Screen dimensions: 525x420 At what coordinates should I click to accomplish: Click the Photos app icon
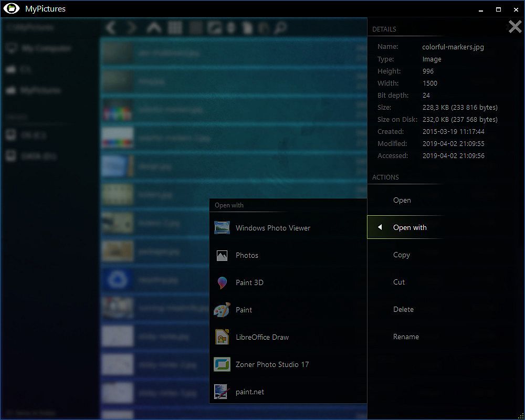222,256
